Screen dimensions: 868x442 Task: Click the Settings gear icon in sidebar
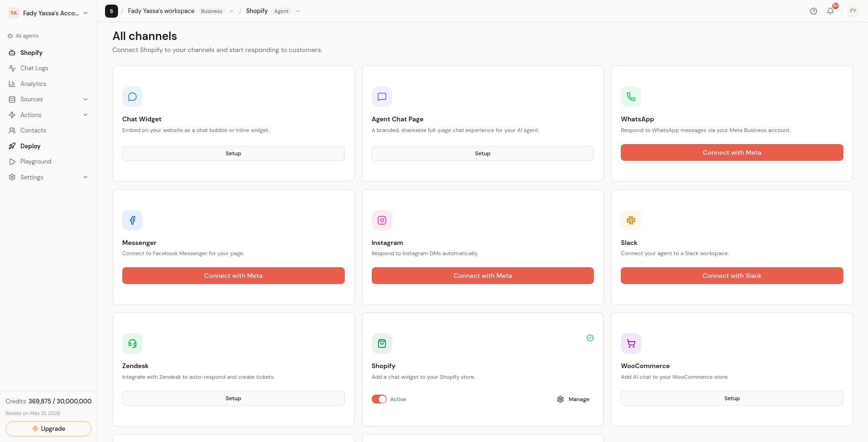click(x=12, y=177)
